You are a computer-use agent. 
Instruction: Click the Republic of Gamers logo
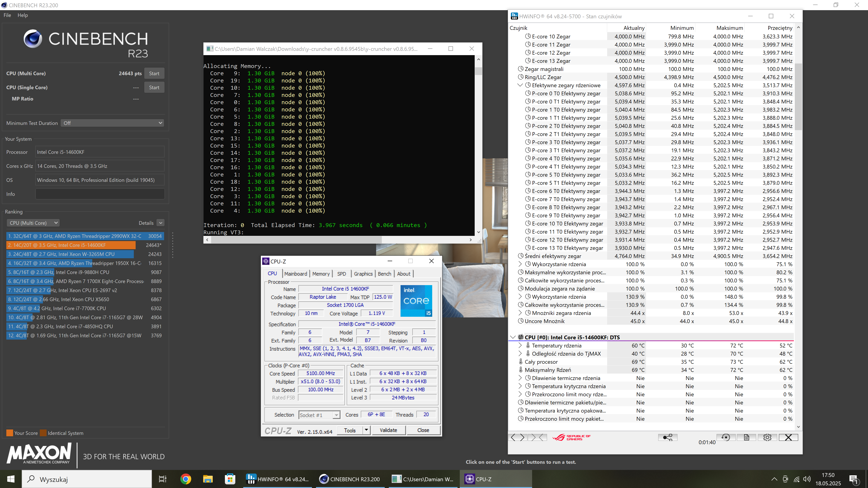[x=571, y=437]
